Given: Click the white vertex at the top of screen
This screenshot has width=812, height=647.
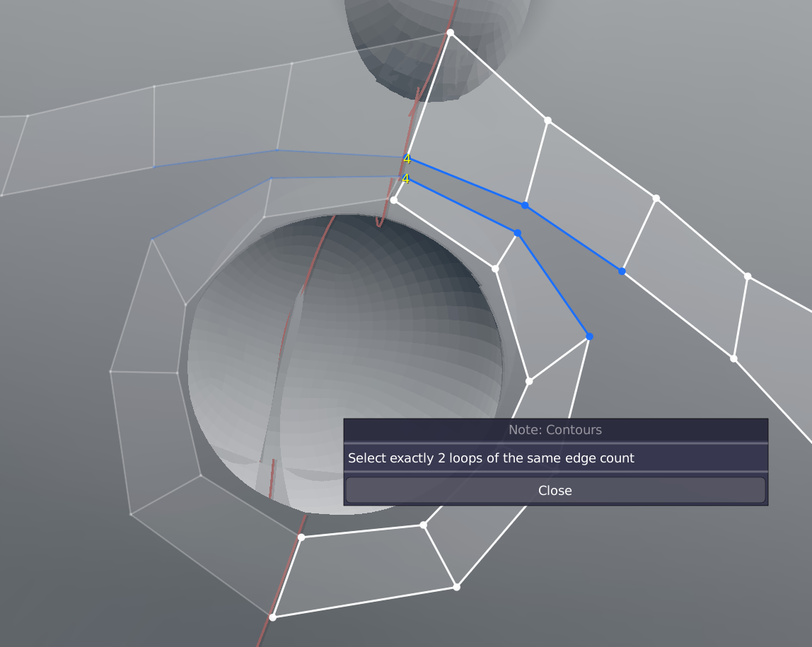Looking at the screenshot, I should click(451, 33).
